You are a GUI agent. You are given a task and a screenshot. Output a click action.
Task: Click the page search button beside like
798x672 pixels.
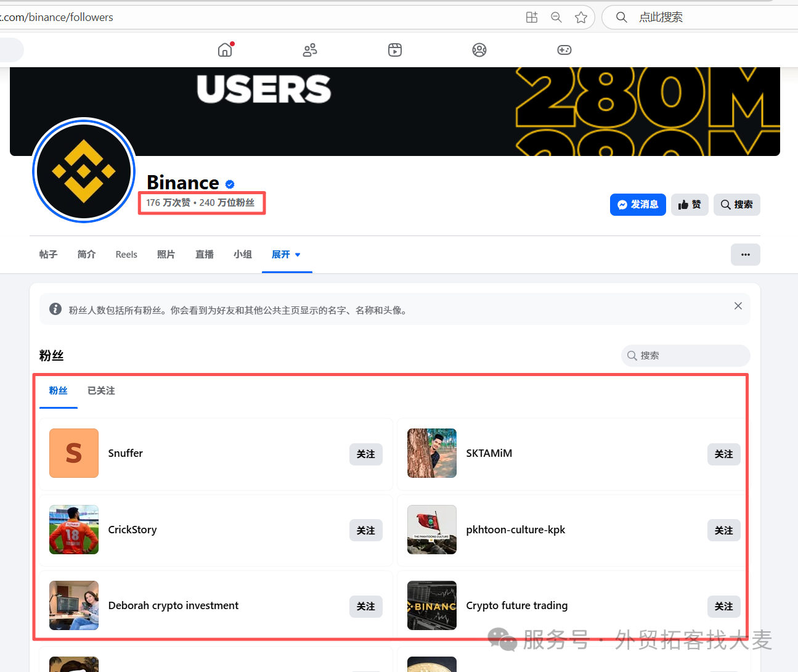tap(737, 205)
